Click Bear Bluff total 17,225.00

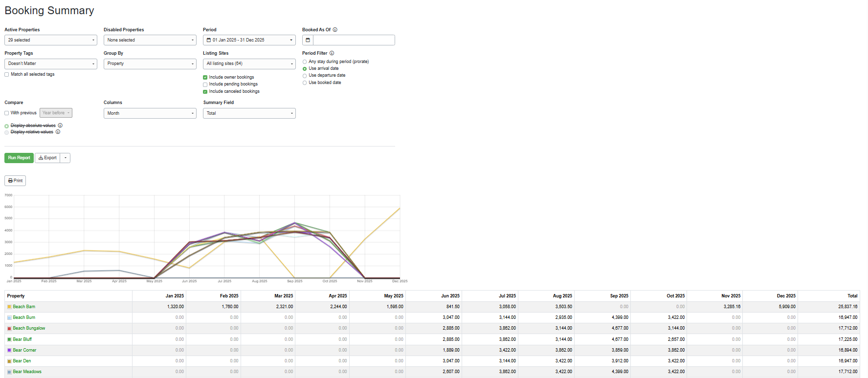click(848, 339)
